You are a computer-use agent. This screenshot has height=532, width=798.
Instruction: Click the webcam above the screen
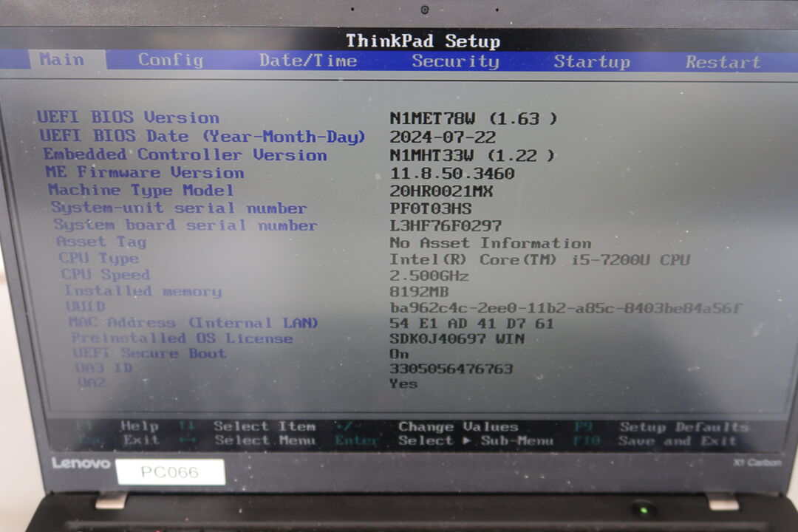click(425, 10)
